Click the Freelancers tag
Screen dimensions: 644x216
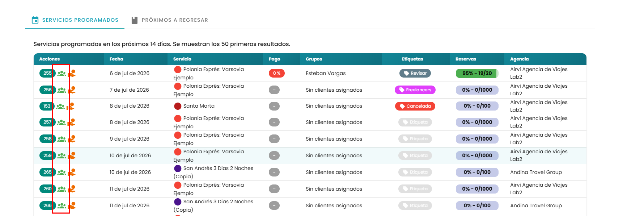click(x=415, y=90)
